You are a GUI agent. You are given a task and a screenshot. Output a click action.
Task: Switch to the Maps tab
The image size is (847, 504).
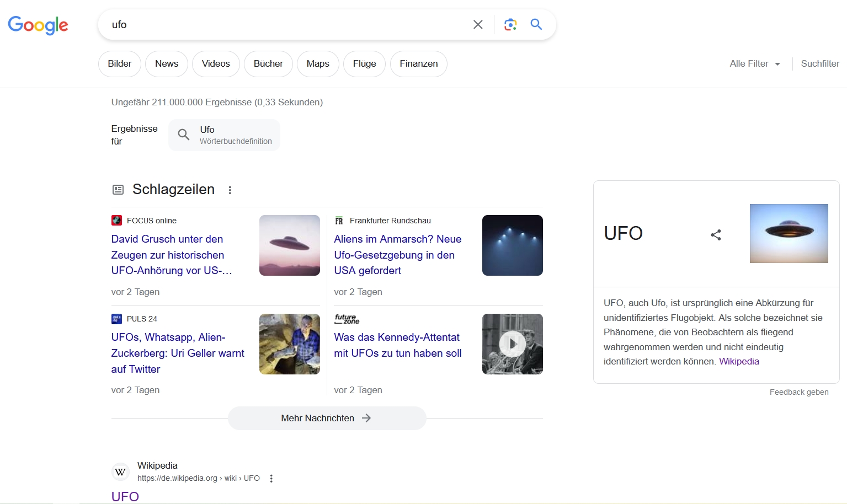tap(318, 63)
